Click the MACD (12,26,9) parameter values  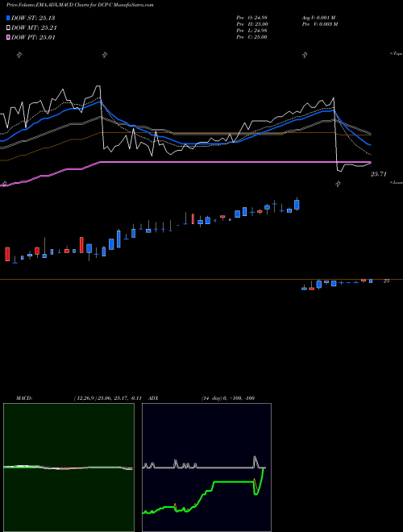pyautogui.click(x=107, y=398)
